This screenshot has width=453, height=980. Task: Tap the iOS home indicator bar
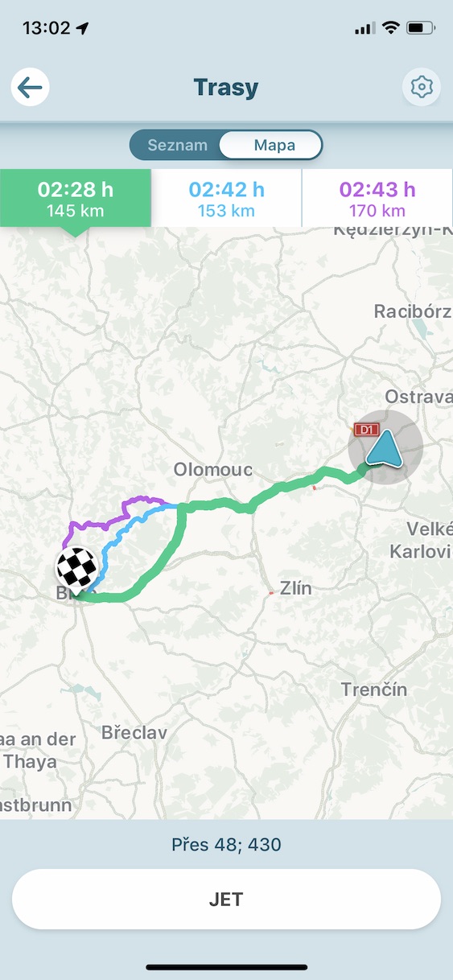pyautogui.click(x=226, y=967)
